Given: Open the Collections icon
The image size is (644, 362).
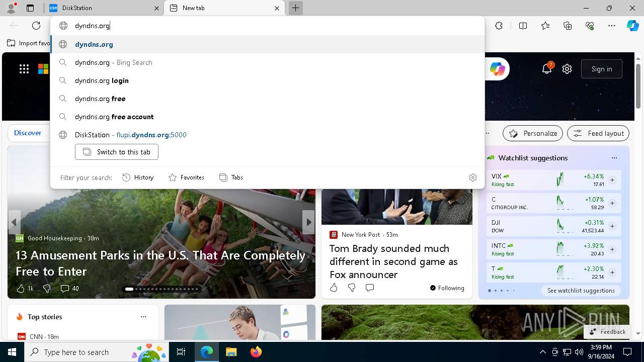Looking at the screenshot, I should click(568, 26).
